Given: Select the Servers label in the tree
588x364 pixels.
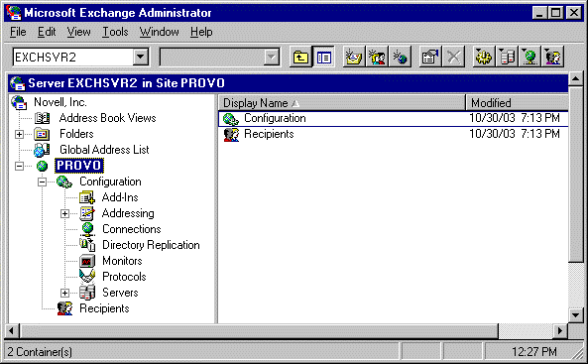Looking at the screenshot, I should (x=120, y=293).
